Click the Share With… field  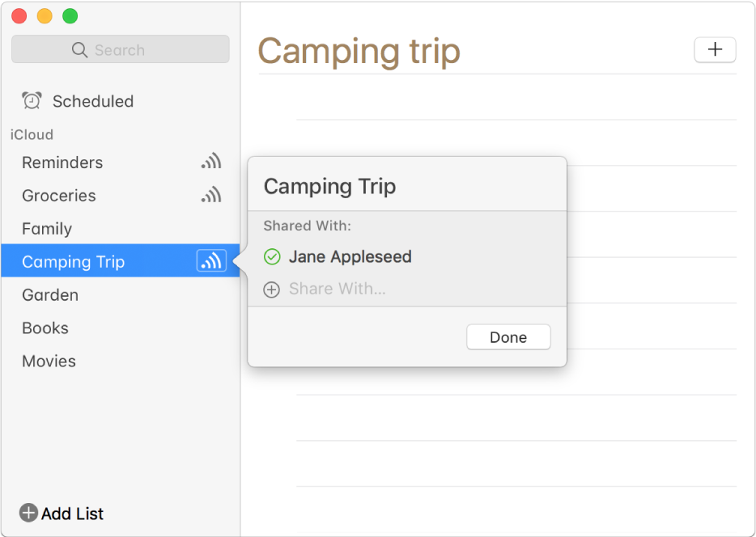[338, 289]
